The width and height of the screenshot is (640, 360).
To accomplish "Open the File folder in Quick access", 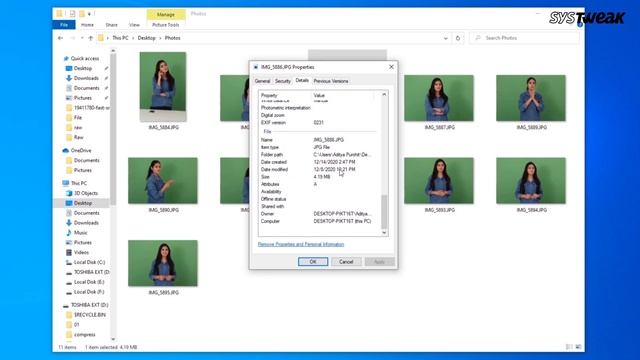I will point(78,118).
